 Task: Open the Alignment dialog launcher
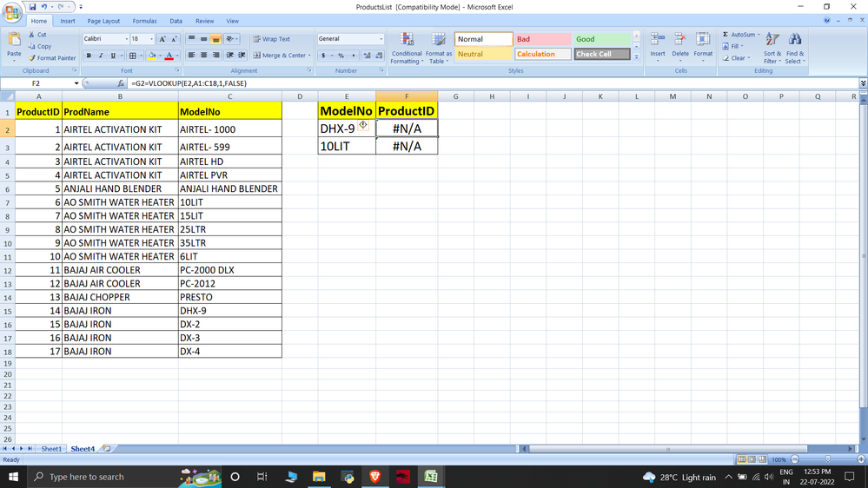coord(309,71)
